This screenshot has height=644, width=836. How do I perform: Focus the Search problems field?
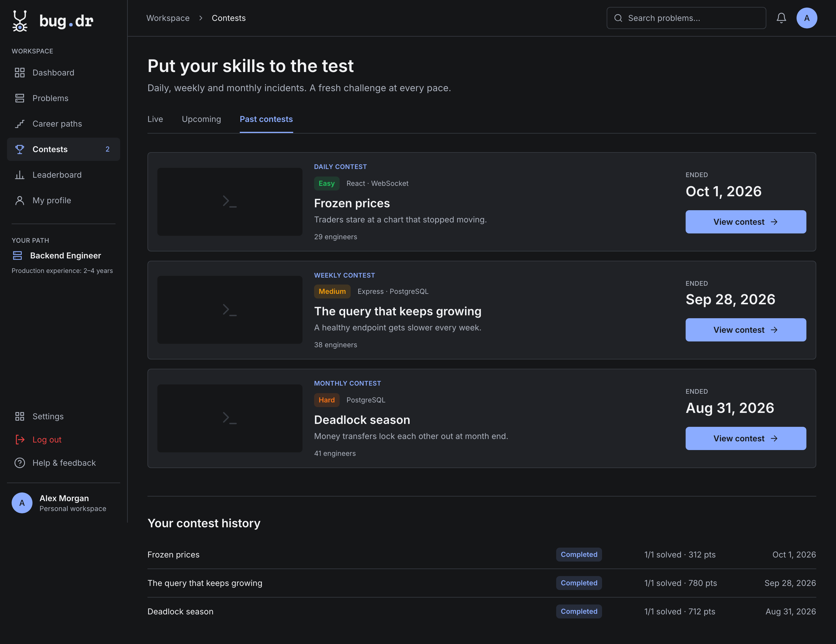pos(686,18)
